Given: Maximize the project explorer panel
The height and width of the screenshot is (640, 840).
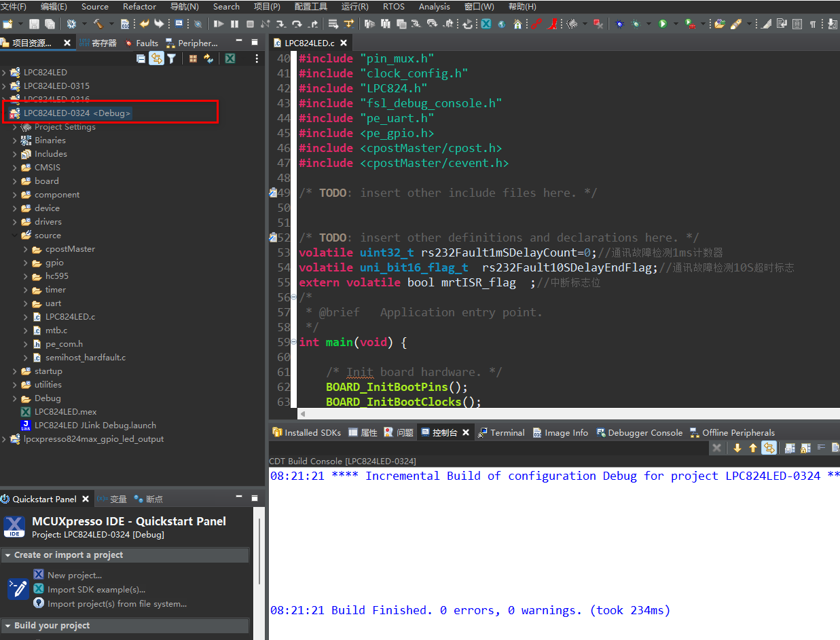Looking at the screenshot, I should (255, 43).
